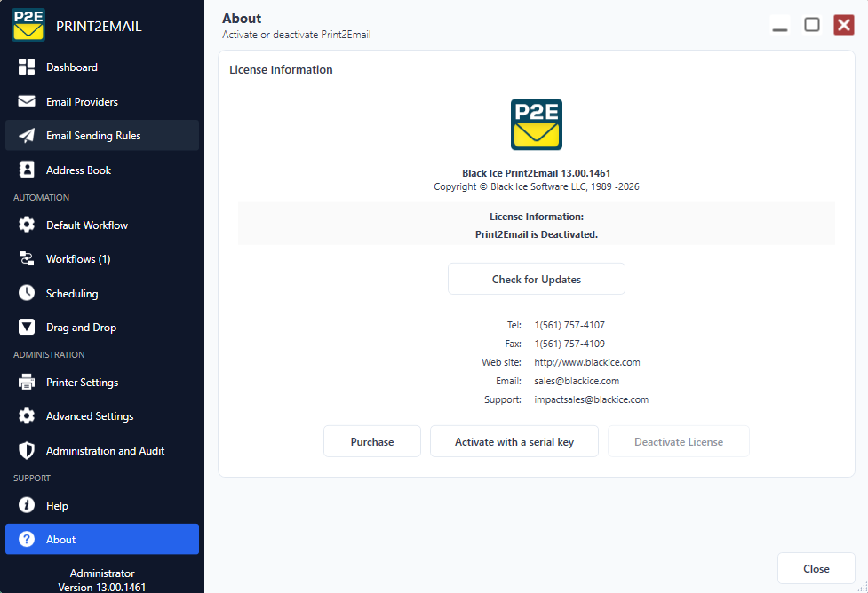
Task: Open Printer Settings from the sidebar
Action: click(x=102, y=382)
